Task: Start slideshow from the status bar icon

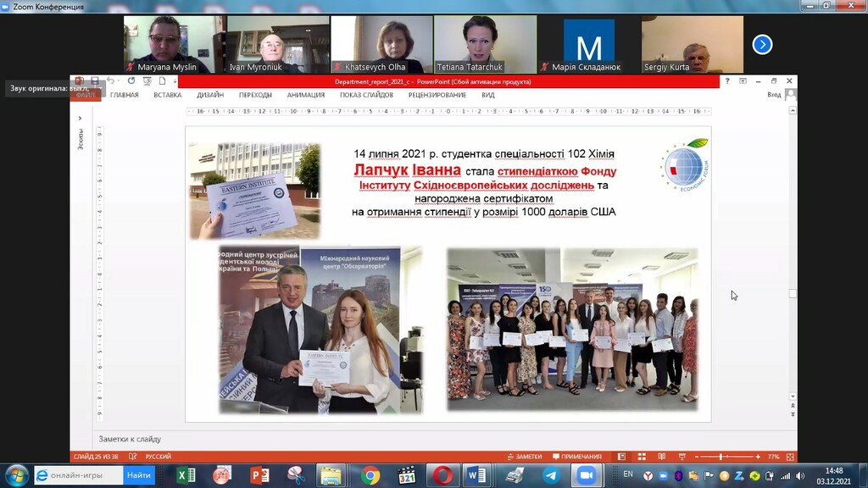Action: (x=682, y=457)
